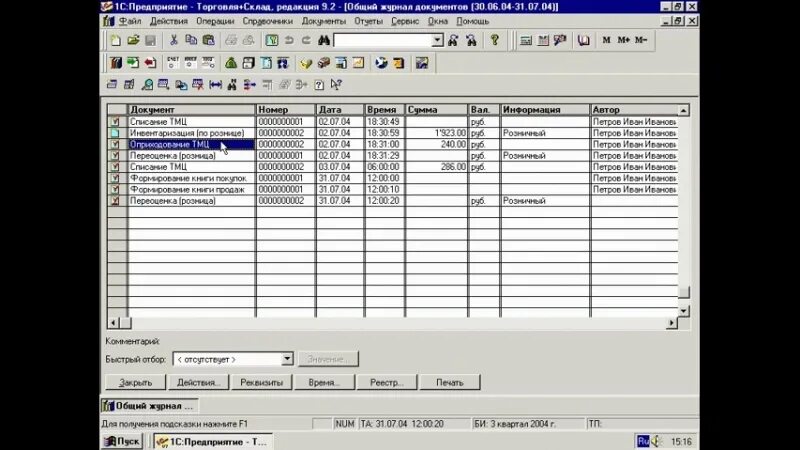The image size is (800, 450).
Task: Click the Печать button
Action: [x=450, y=382]
